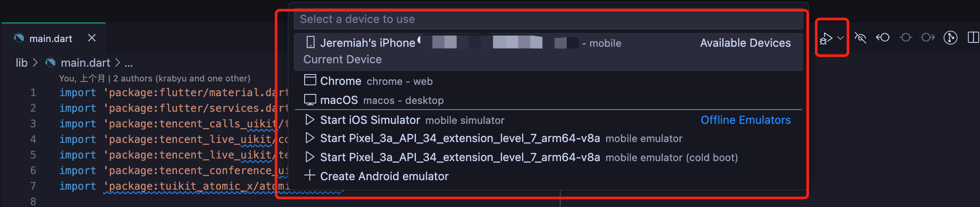This screenshot has height=207, width=980.
Task: Close the main.dart tab
Action: [92, 38]
